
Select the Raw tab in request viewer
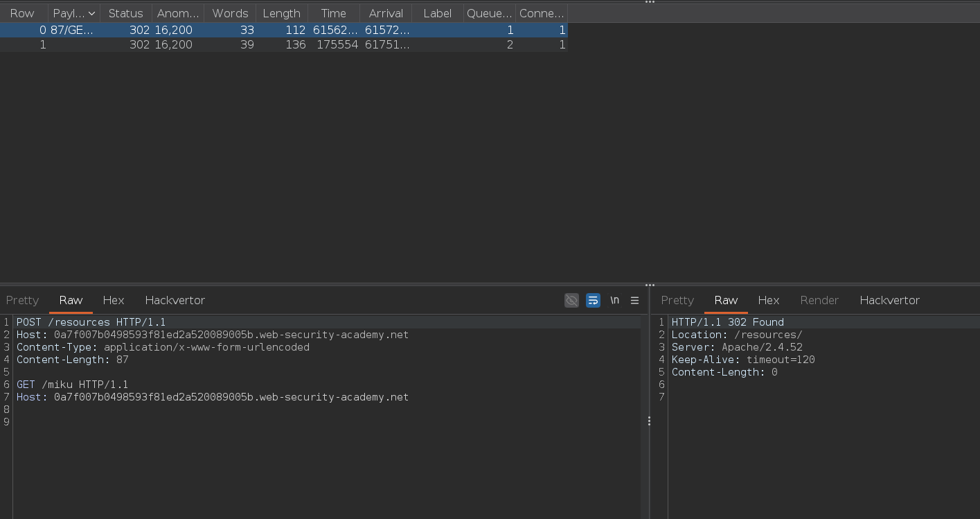pos(71,300)
